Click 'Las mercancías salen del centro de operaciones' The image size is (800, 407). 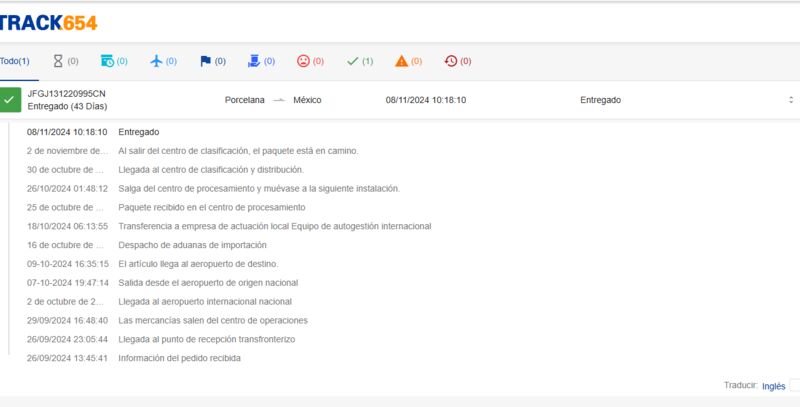click(213, 320)
